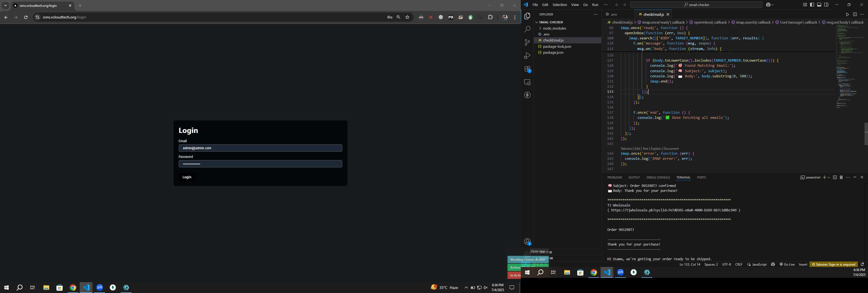Expand the hidden menu items ellipsis in the menu bar
The width and height of the screenshot is (868, 293).
coord(605,5)
